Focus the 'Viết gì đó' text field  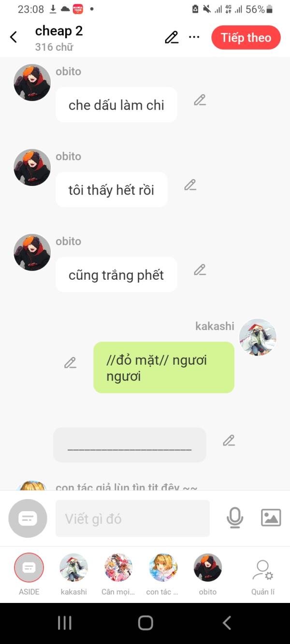tap(133, 518)
